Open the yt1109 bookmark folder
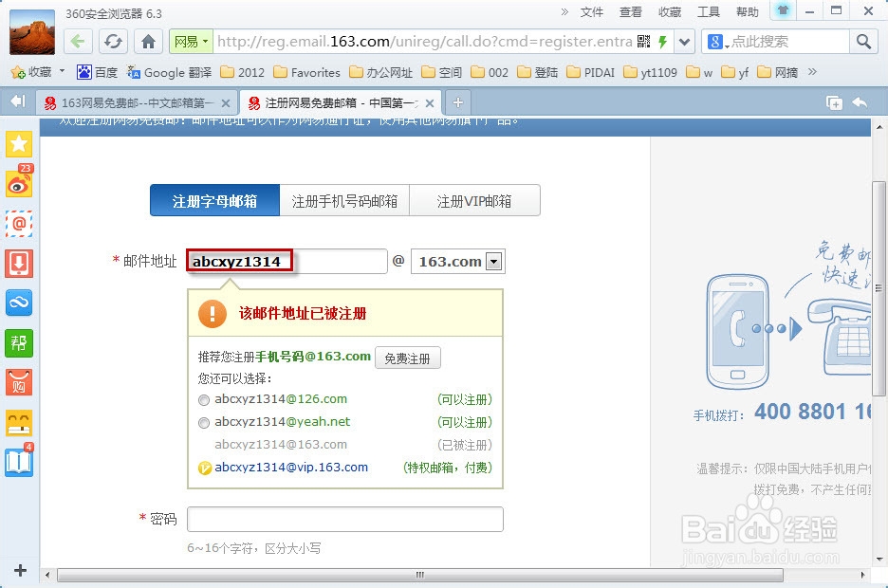Image resolution: width=888 pixels, height=588 pixels. [650, 72]
